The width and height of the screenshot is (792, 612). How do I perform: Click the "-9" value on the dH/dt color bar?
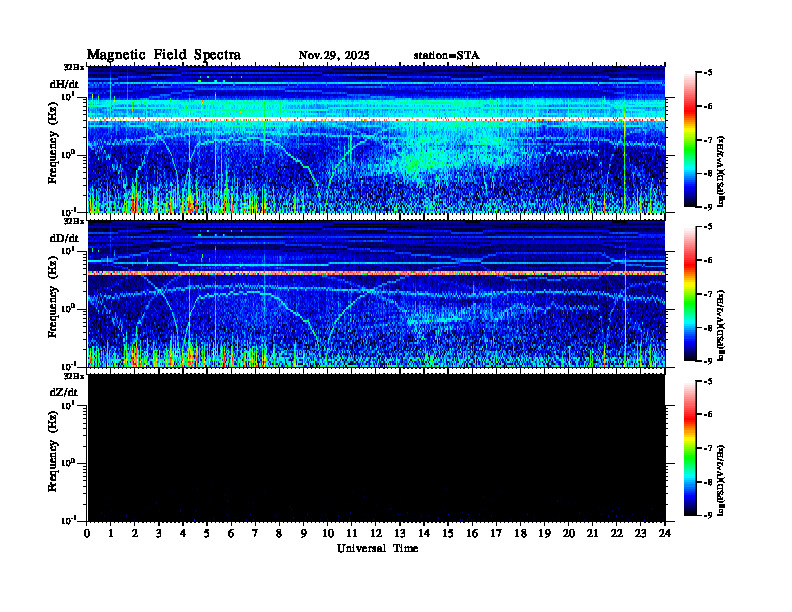click(708, 207)
